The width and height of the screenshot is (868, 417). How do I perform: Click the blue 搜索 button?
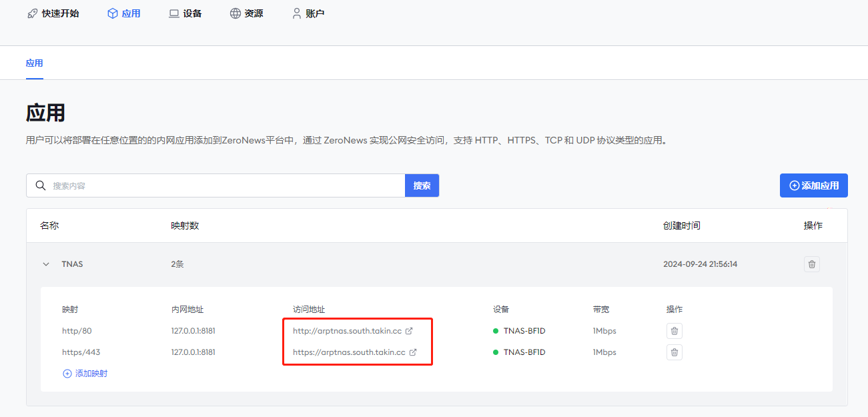[422, 185]
